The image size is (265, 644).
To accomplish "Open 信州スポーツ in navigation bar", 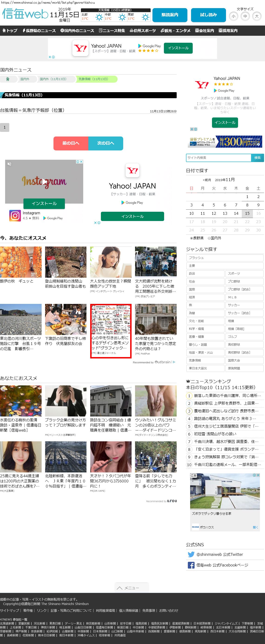I will pyautogui.click(x=143, y=30).
